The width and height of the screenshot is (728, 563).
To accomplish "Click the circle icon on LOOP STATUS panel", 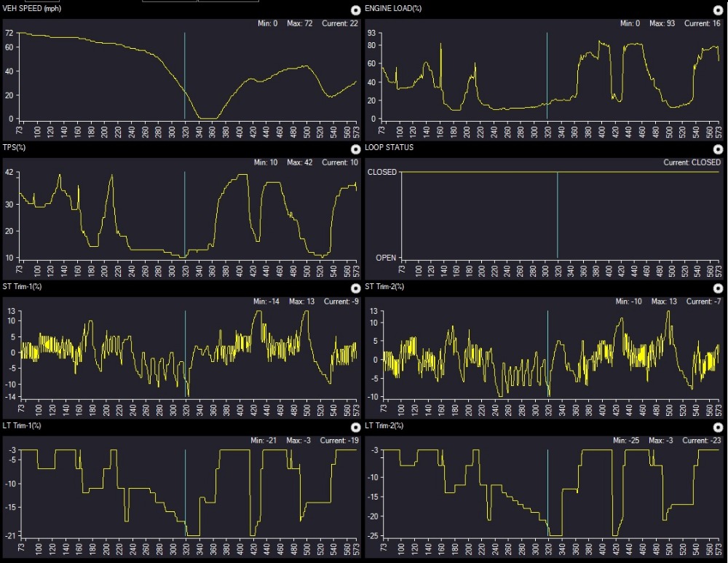I will tap(719, 149).
